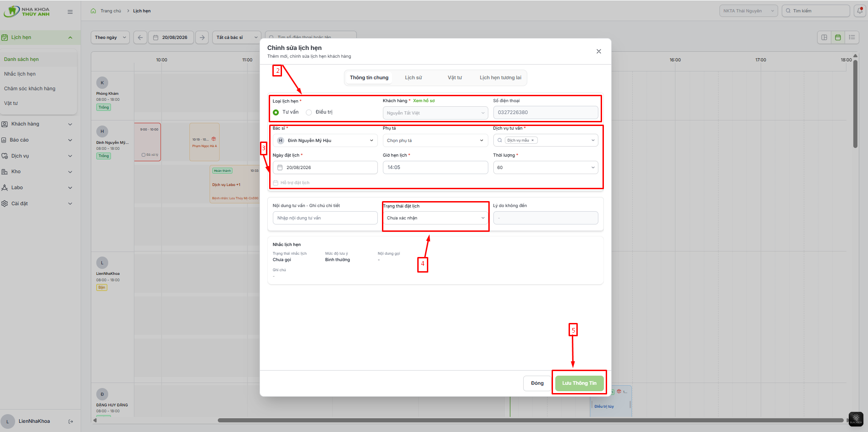Viewport: 868px width, 432px height.
Task: Switch to calendar view icon
Action: (838, 38)
